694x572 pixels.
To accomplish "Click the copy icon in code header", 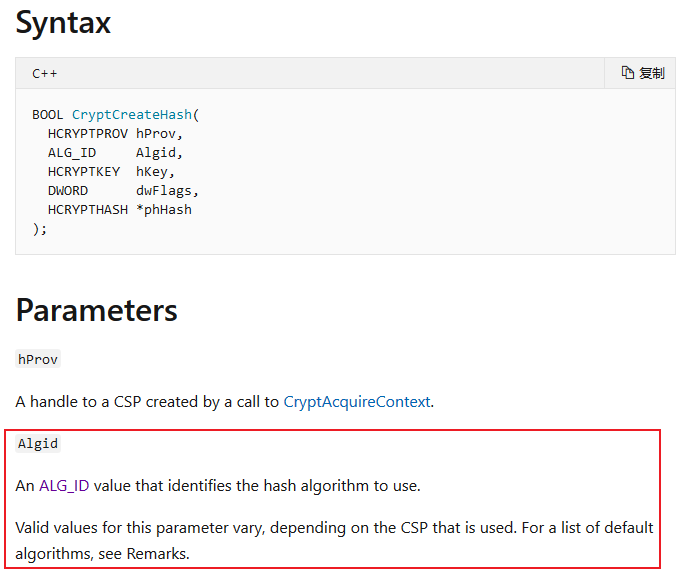I will [628, 73].
